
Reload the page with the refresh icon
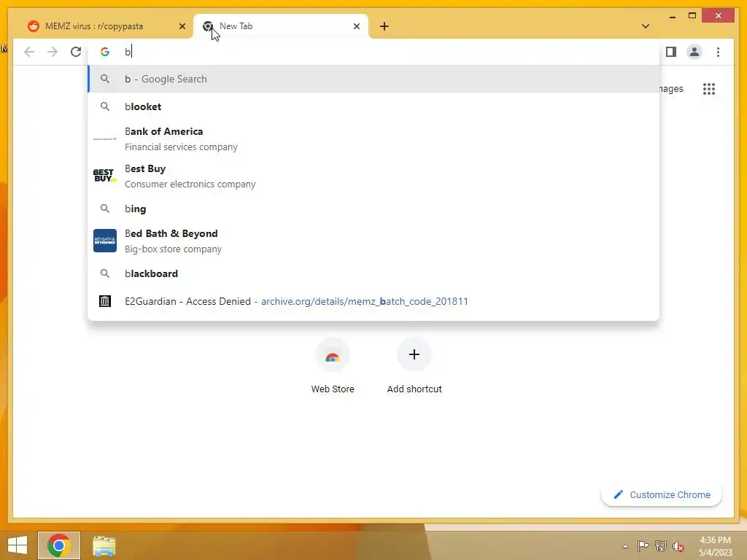76,52
